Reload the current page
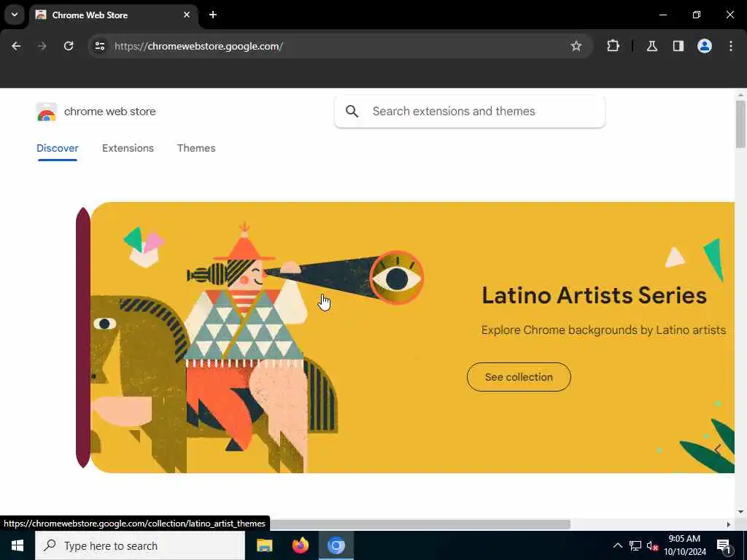Screen dimensions: 747x560 (69, 46)
